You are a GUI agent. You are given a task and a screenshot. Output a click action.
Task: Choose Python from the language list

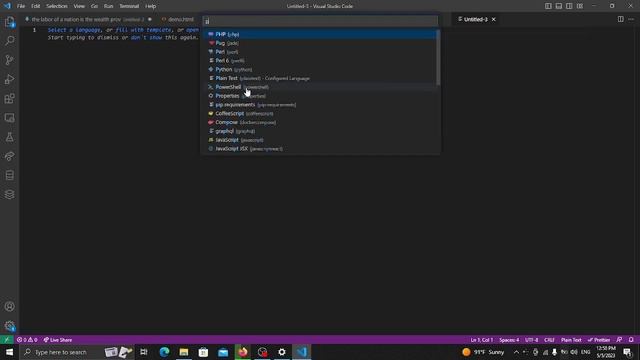(x=320, y=69)
